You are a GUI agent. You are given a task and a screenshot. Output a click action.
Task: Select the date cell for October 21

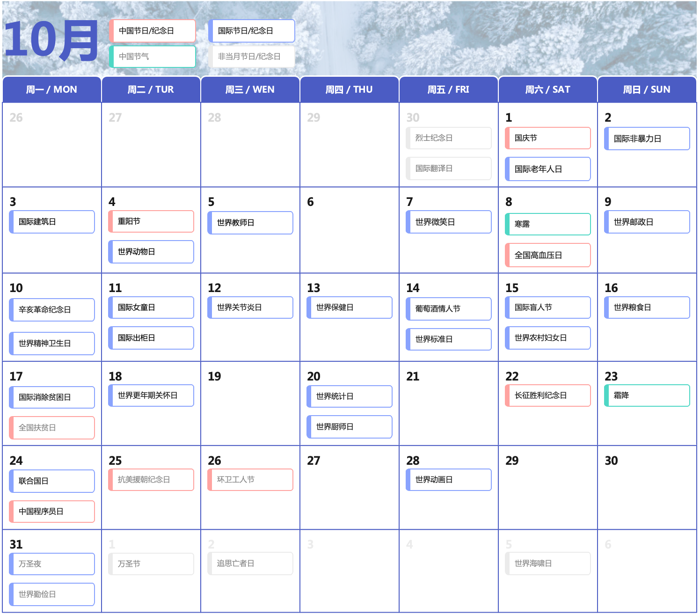click(x=448, y=403)
